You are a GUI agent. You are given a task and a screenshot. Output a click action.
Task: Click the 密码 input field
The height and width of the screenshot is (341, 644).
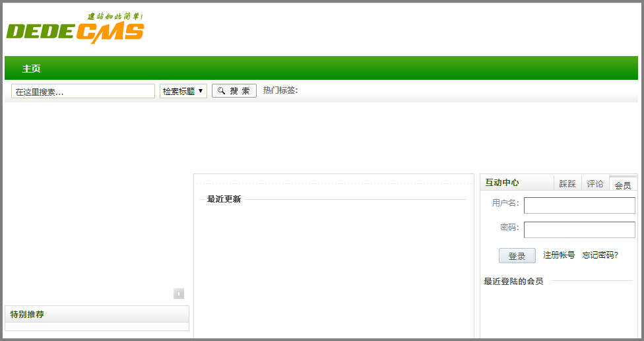click(x=579, y=230)
